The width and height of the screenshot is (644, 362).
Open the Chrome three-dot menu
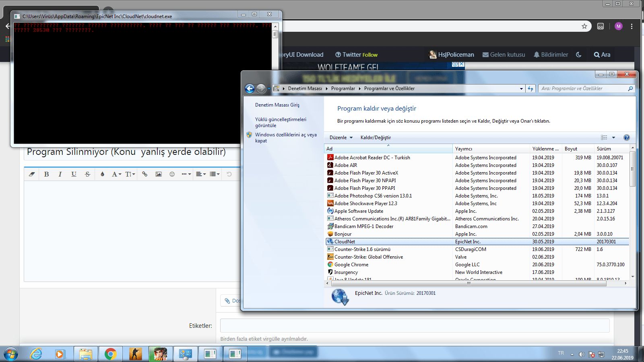click(x=632, y=26)
